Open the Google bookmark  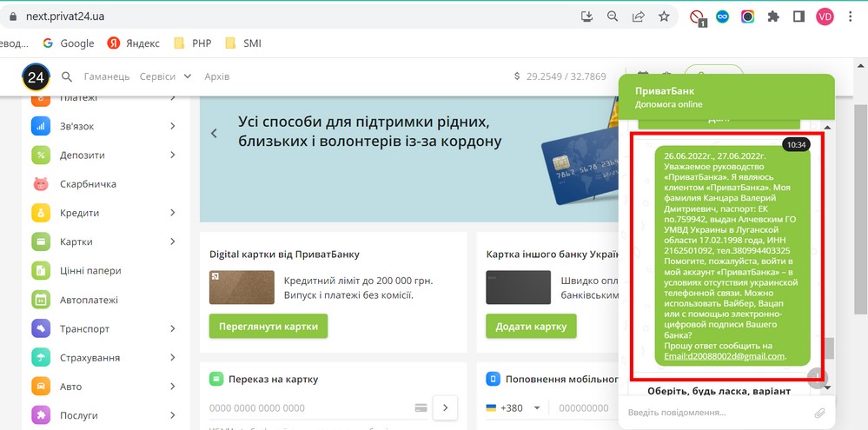click(x=69, y=43)
